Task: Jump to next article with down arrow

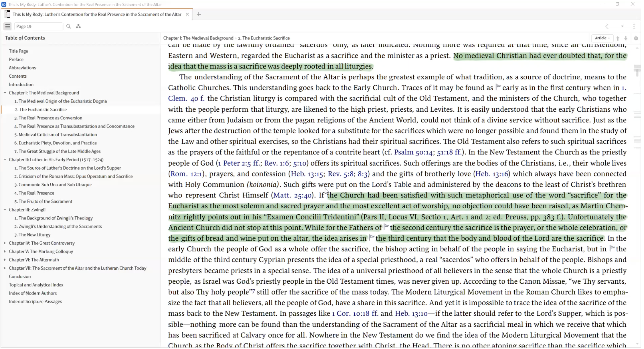Action: [x=626, y=38]
